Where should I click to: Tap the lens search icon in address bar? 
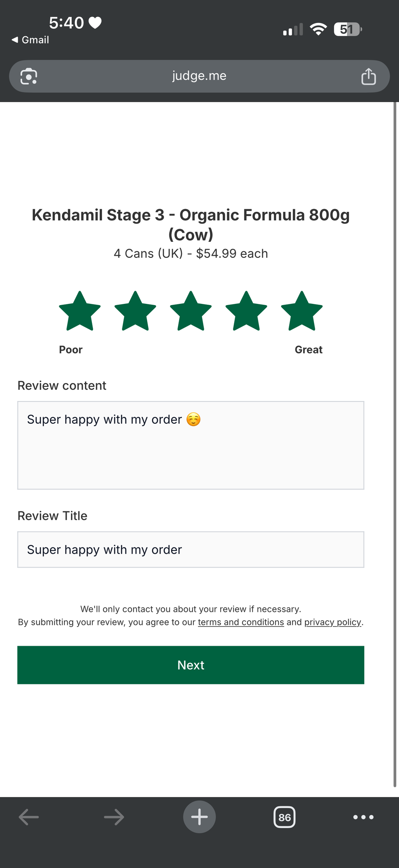29,76
